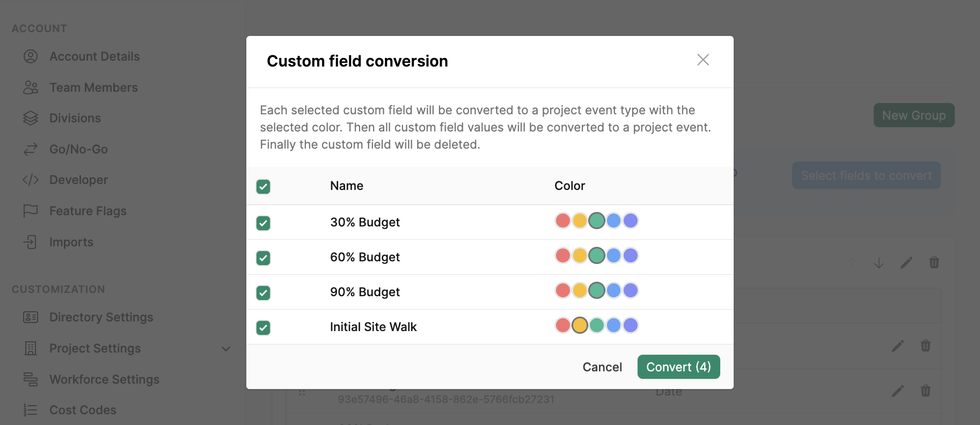Image resolution: width=980 pixels, height=425 pixels.
Task: Open Cost Codes in the sidebar
Action: click(83, 410)
